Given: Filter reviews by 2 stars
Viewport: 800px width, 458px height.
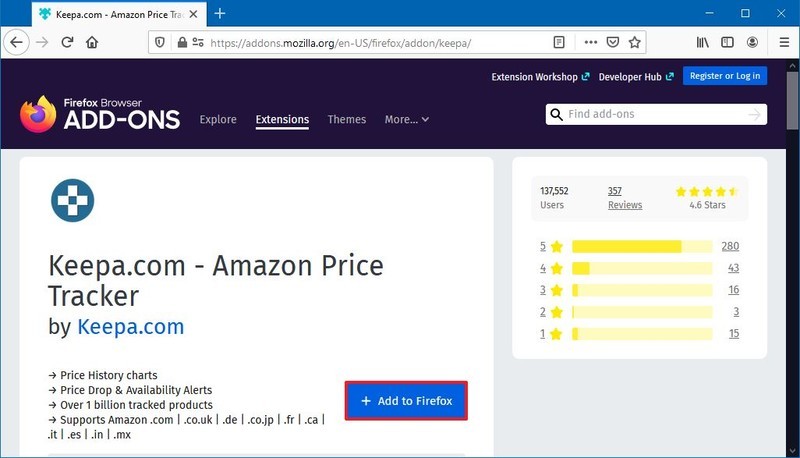Looking at the screenshot, I should pyautogui.click(x=551, y=312).
